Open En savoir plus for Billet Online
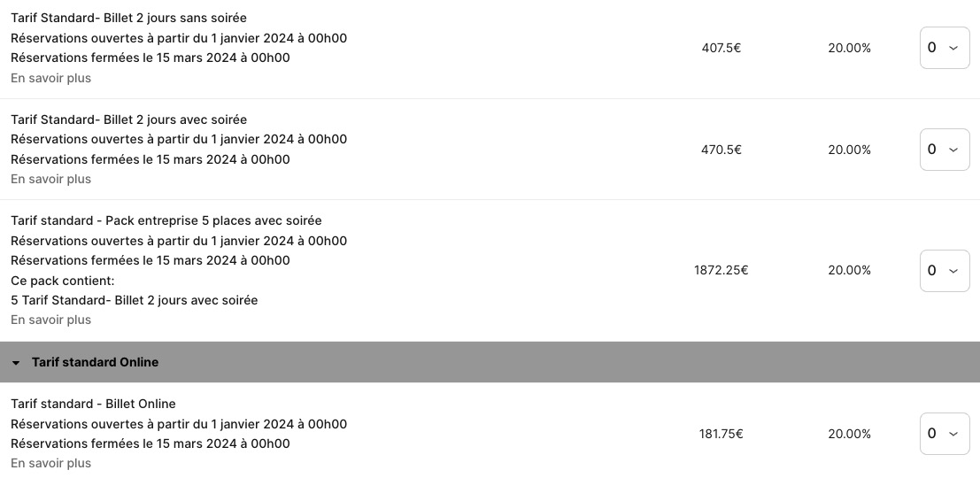This screenshot has width=980, height=478. coord(50,463)
